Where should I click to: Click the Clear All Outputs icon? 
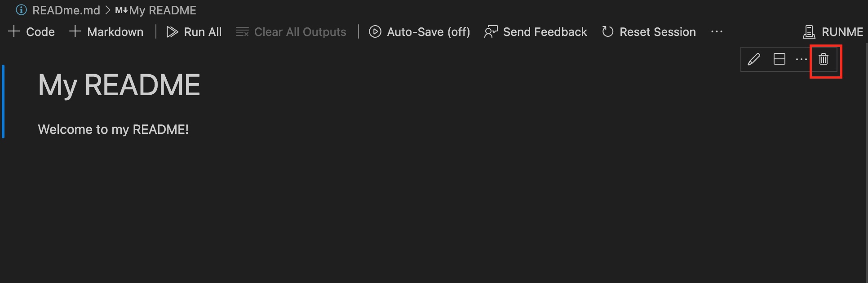coord(242,31)
